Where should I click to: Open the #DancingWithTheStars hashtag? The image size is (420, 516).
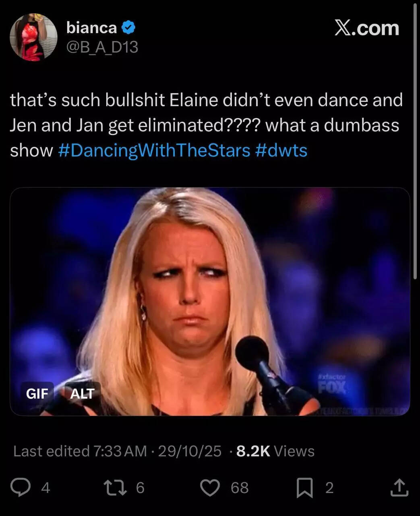pyautogui.click(x=154, y=150)
